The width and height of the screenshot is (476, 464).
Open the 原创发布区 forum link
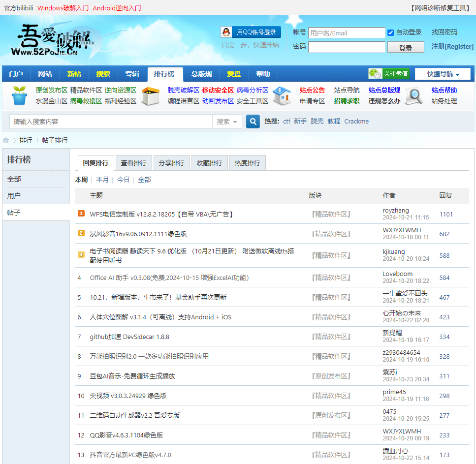coord(52,90)
